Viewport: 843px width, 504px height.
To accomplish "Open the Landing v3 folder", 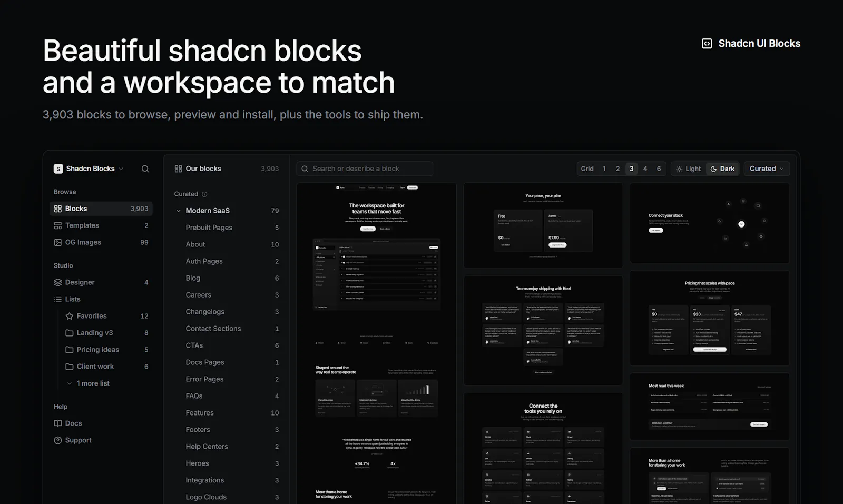I will point(107,333).
